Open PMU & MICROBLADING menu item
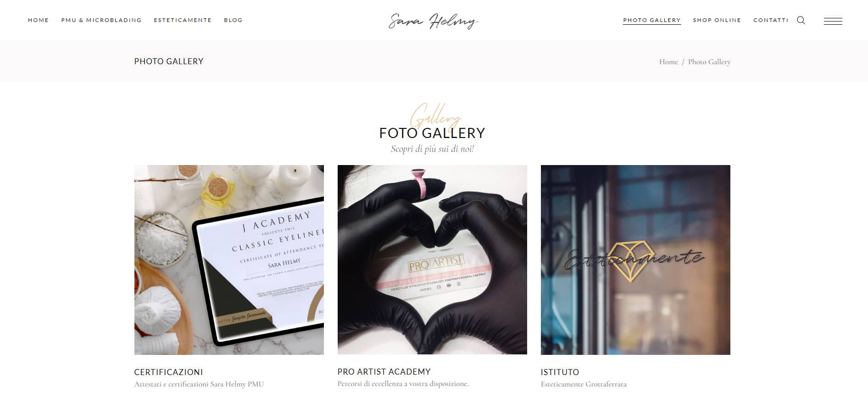 [101, 20]
